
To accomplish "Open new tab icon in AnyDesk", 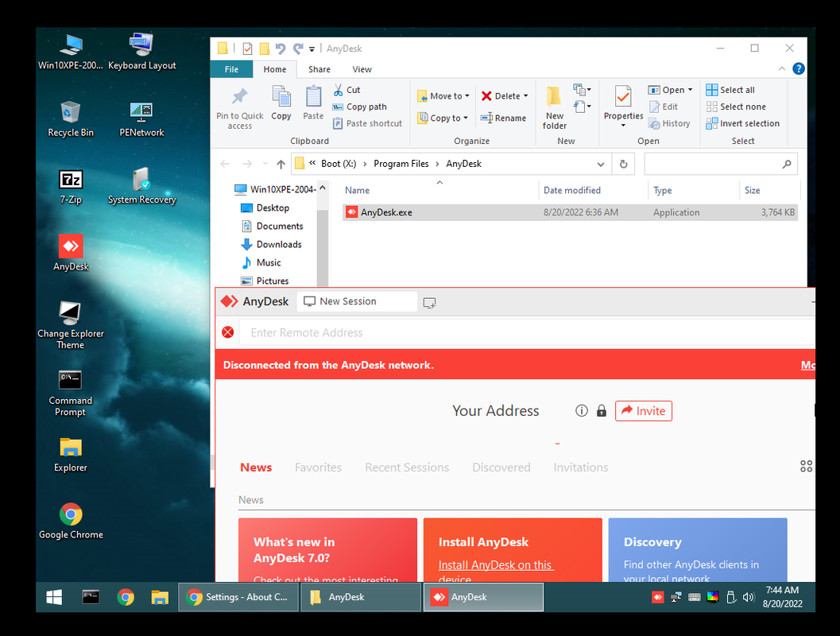I will [429, 303].
